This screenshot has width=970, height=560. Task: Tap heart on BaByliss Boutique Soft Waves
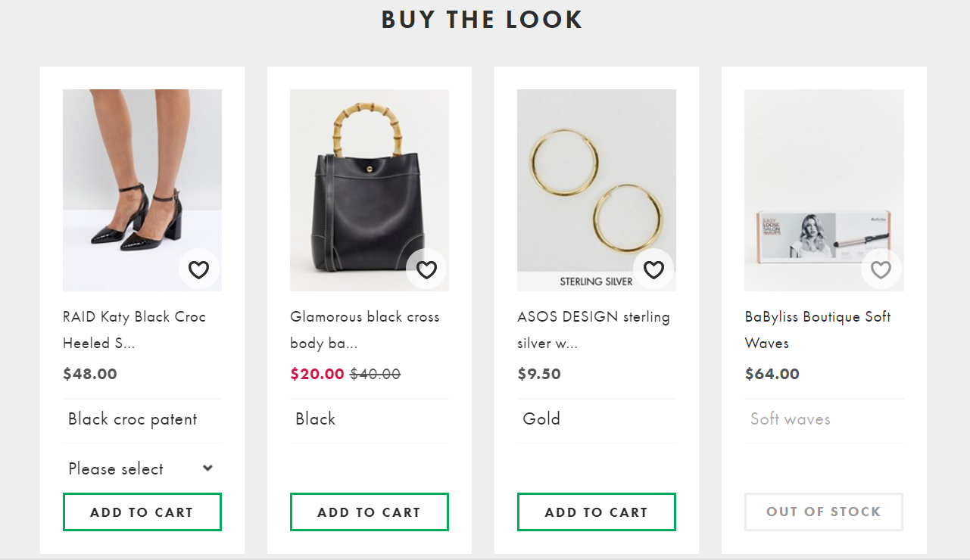(881, 269)
